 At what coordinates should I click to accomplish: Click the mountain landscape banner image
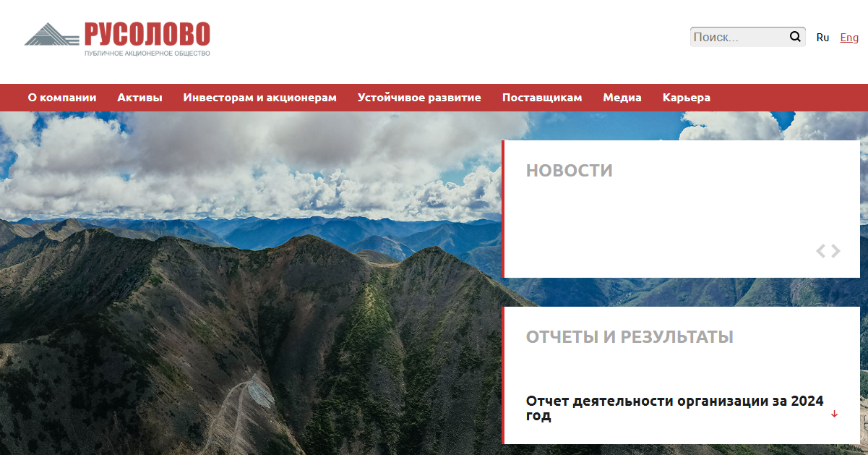pyautogui.click(x=250, y=283)
